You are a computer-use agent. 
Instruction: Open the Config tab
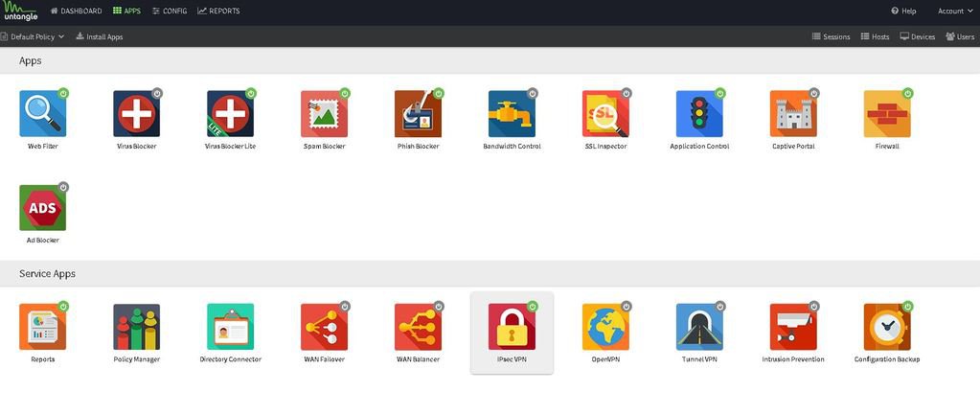pyautogui.click(x=170, y=11)
